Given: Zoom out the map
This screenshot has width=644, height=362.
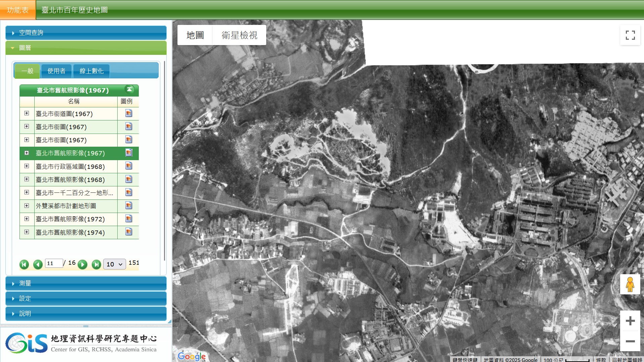Looking at the screenshot, I should click(x=630, y=341).
